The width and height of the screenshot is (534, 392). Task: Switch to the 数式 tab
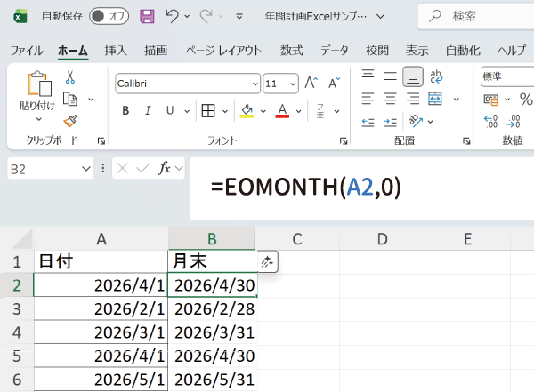click(291, 50)
